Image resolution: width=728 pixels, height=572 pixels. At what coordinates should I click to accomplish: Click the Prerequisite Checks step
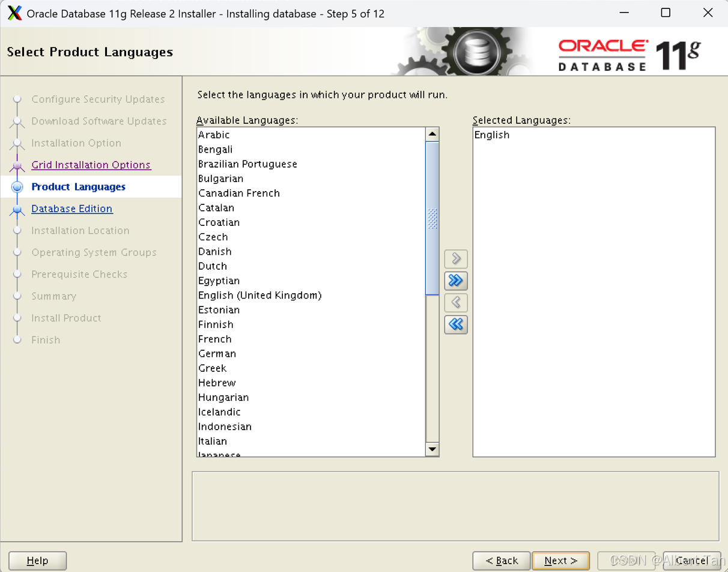coord(79,274)
